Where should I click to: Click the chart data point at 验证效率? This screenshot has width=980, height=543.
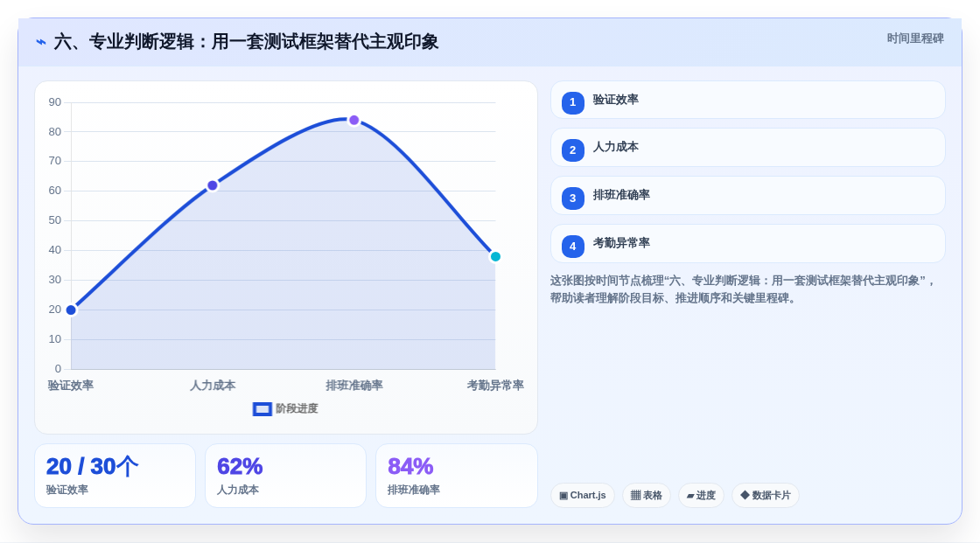71,310
